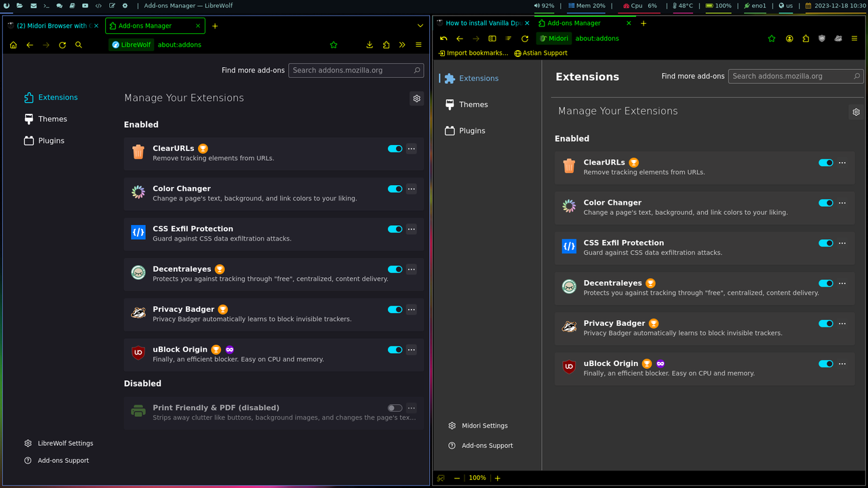The height and width of the screenshot is (488, 868).
Task: Click the volume indicator in the top bar
Action: pos(544,5)
